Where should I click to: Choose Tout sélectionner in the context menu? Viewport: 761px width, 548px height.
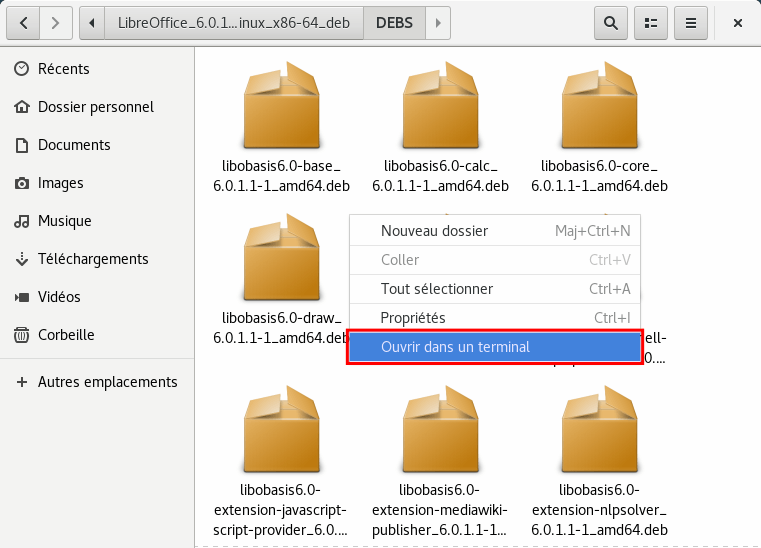[495, 289]
